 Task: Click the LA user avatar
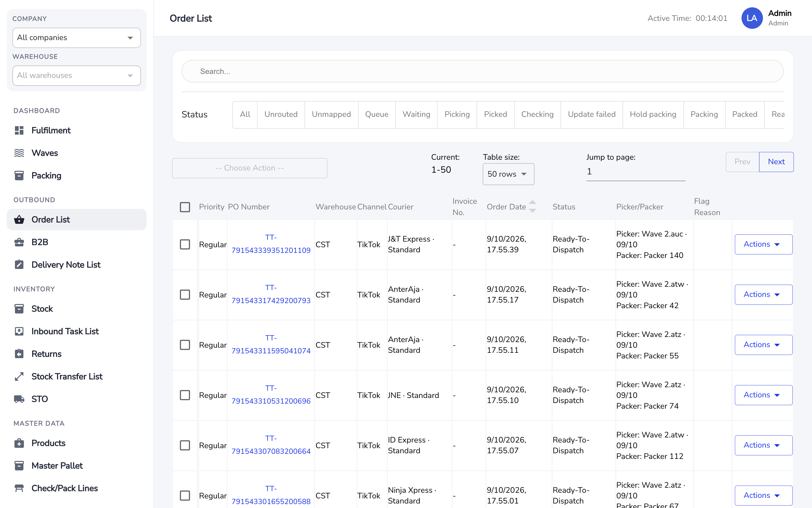tap(752, 18)
